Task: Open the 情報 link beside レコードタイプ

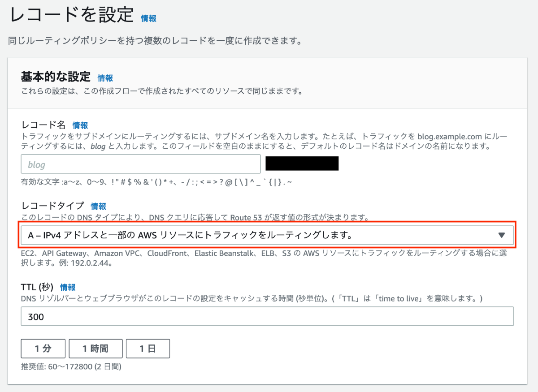Action: (x=99, y=207)
